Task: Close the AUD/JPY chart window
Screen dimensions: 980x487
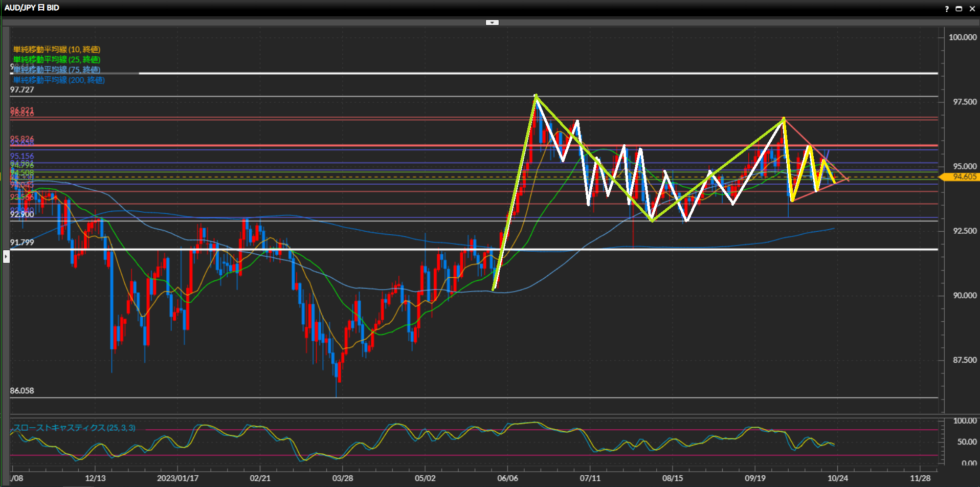Action: click(x=972, y=9)
